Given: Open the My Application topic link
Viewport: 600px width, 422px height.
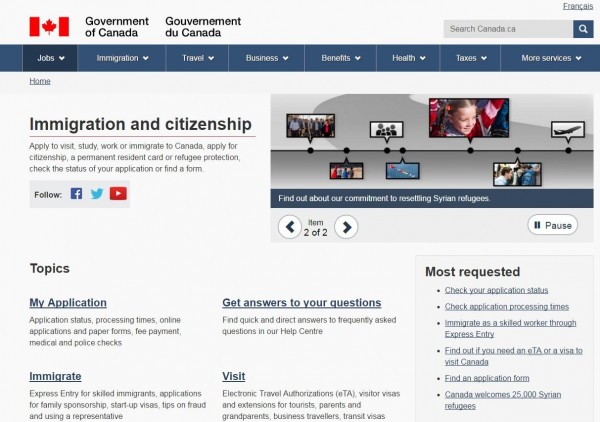Looking at the screenshot, I should (68, 302).
